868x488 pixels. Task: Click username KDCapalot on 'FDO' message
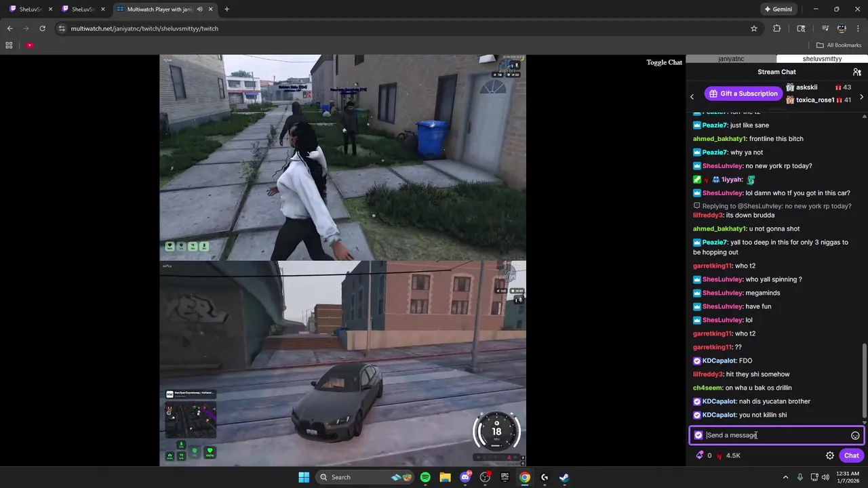[719, 361]
